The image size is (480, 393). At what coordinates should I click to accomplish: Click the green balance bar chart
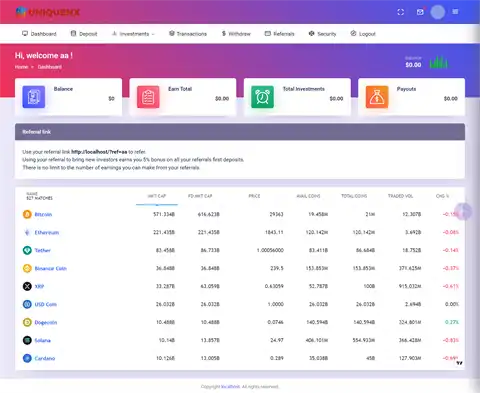tap(439, 62)
